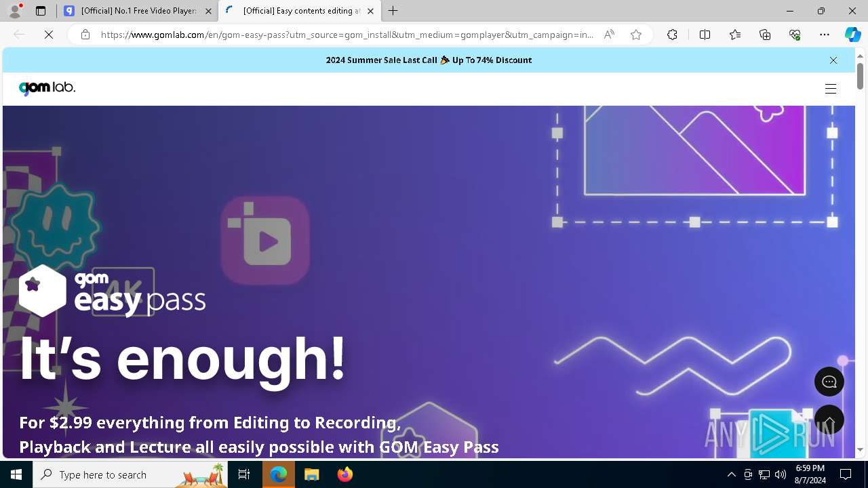Close the Easy contents editing tab

coord(370,11)
